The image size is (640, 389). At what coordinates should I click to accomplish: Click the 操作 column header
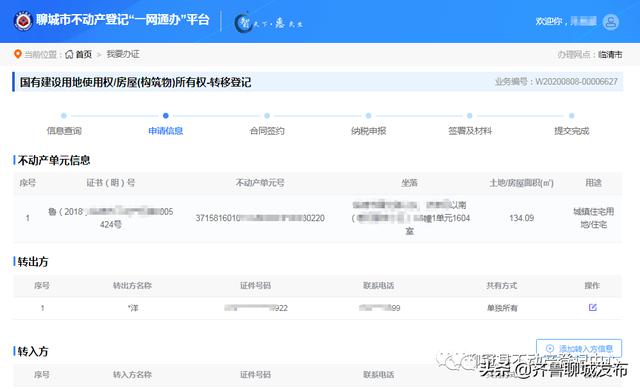[592, 285]
